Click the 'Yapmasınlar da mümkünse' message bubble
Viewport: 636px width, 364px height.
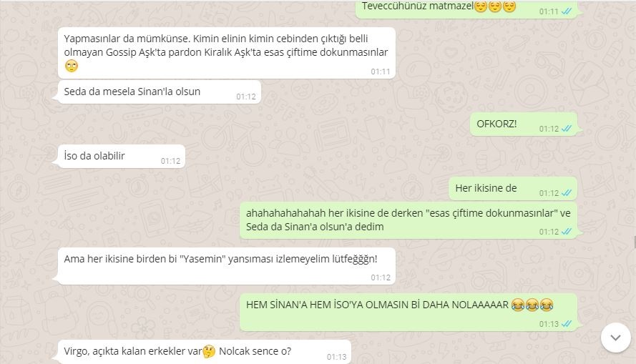click(227, 53)
